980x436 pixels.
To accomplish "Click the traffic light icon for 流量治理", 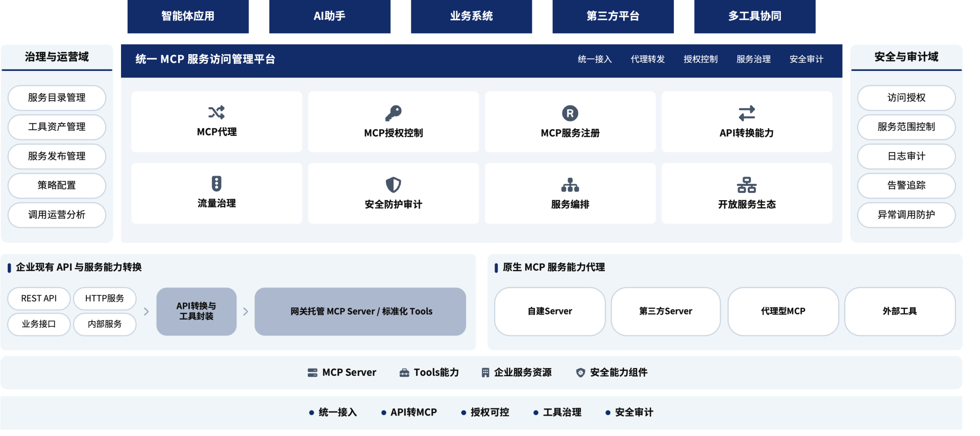I will (x=216, y=183).
